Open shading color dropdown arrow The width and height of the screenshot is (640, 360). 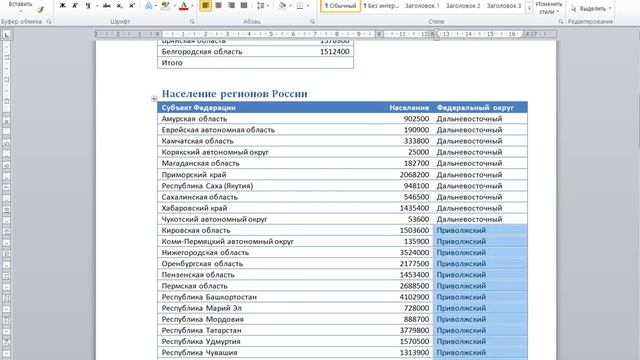coord(290,6)
